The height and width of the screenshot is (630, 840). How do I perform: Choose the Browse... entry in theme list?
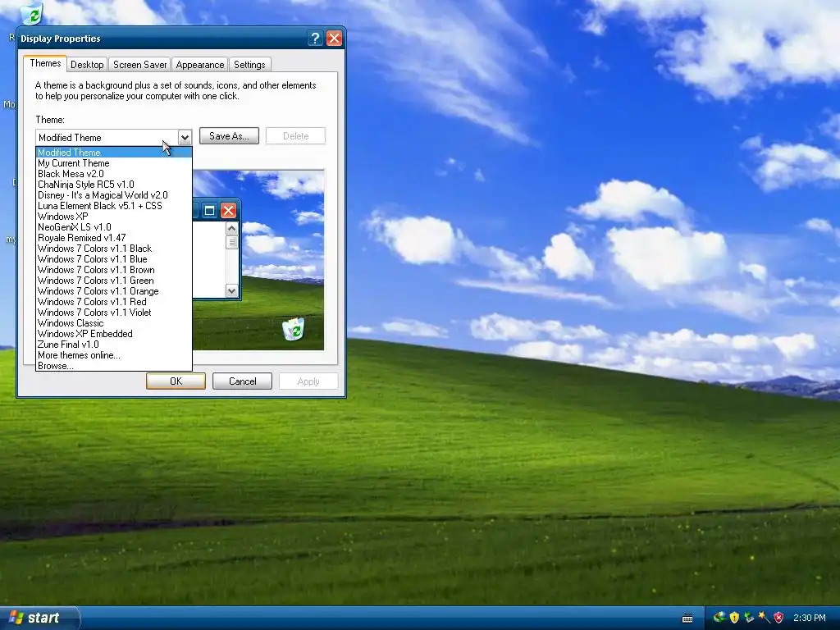tap(113, 366)
